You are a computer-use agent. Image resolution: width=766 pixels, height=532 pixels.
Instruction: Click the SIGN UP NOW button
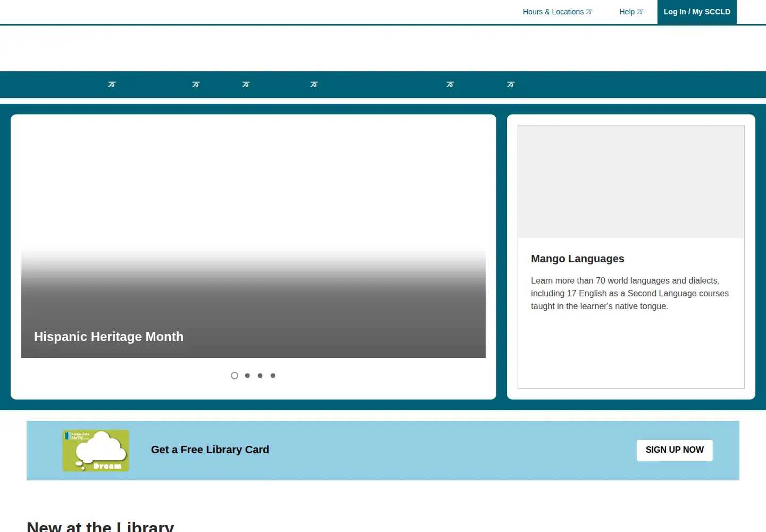(675, 450)
